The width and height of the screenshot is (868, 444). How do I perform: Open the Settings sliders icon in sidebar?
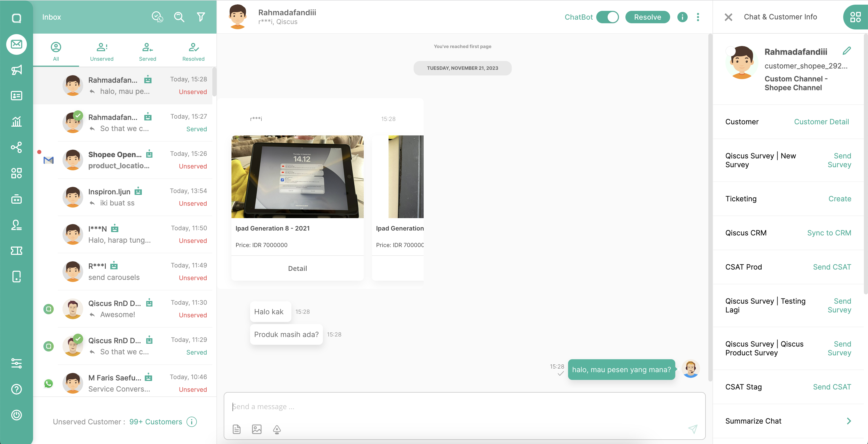pos(16,363)
